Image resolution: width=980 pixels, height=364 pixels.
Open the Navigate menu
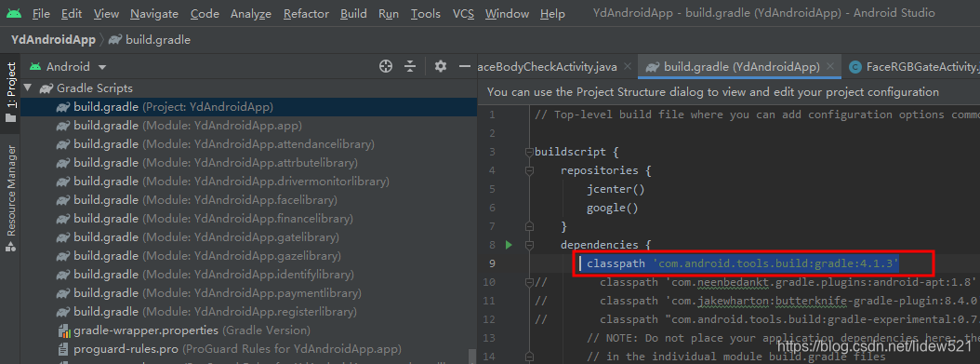(x=154, y=13)
